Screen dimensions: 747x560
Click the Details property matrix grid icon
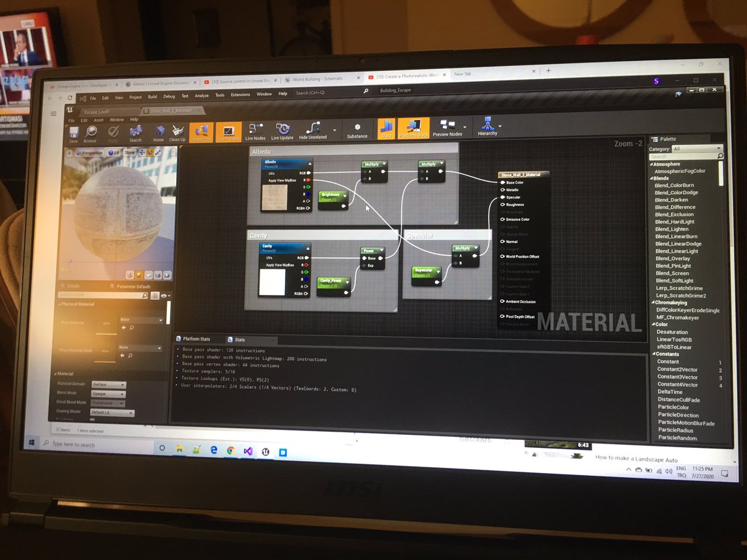pos(155,296)
